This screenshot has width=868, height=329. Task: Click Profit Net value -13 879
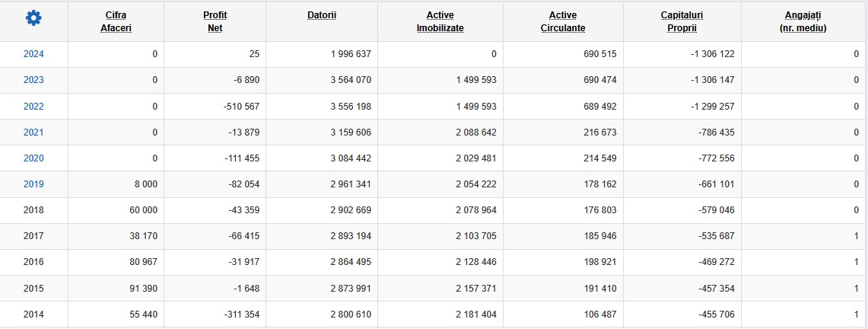click(244, 133)
